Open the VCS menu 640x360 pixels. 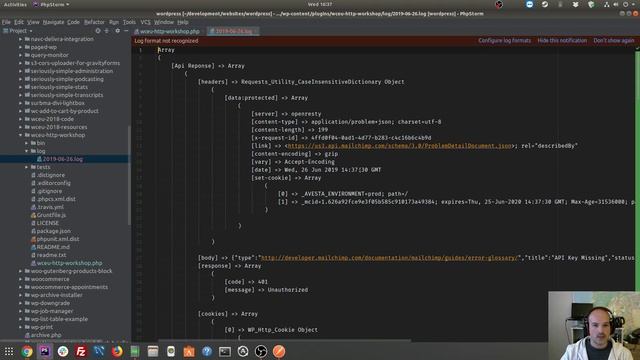click(145, 22)
